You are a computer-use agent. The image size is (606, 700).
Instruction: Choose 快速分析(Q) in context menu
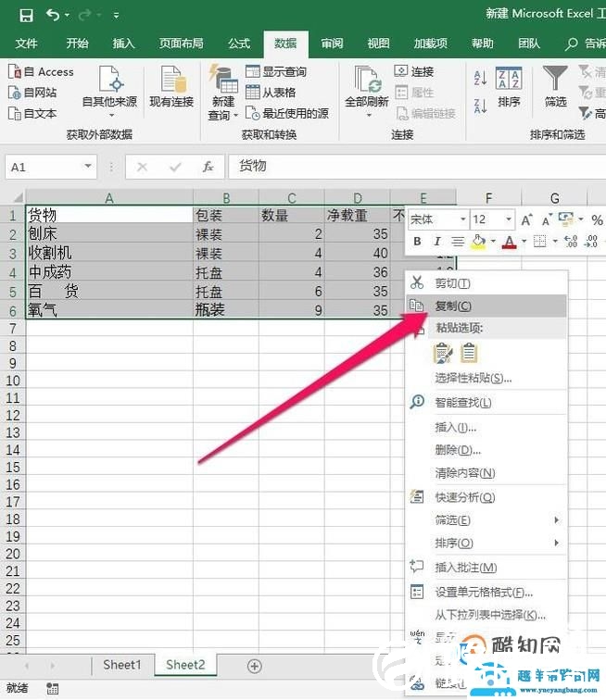[486, 497]
